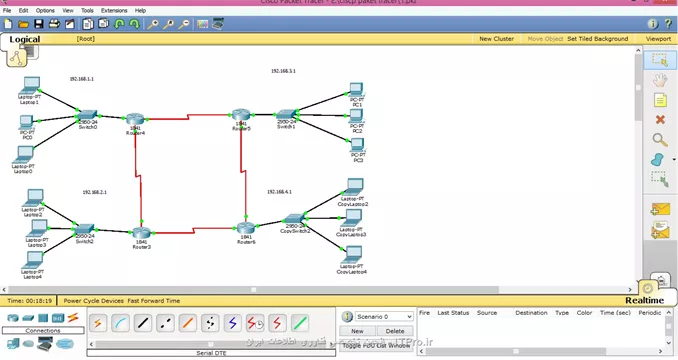Pick the Move Layout hand tool
Screen dimensions: 678x360
(660, 80)
